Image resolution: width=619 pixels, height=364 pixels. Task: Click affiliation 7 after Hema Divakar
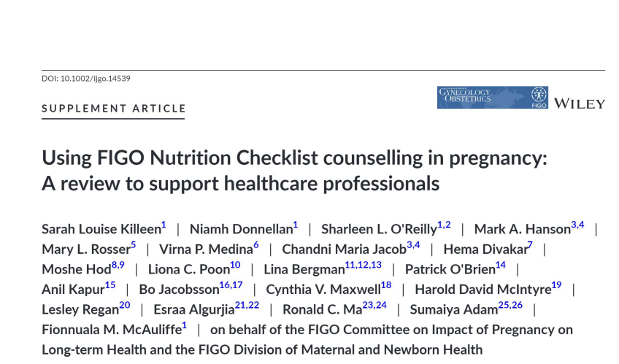coord(530,245)
